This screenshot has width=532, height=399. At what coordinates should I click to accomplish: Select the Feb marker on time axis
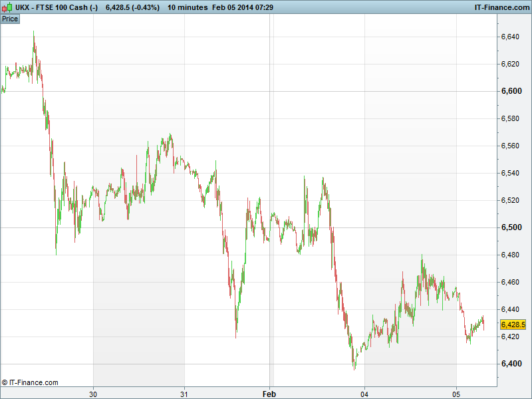269,392
